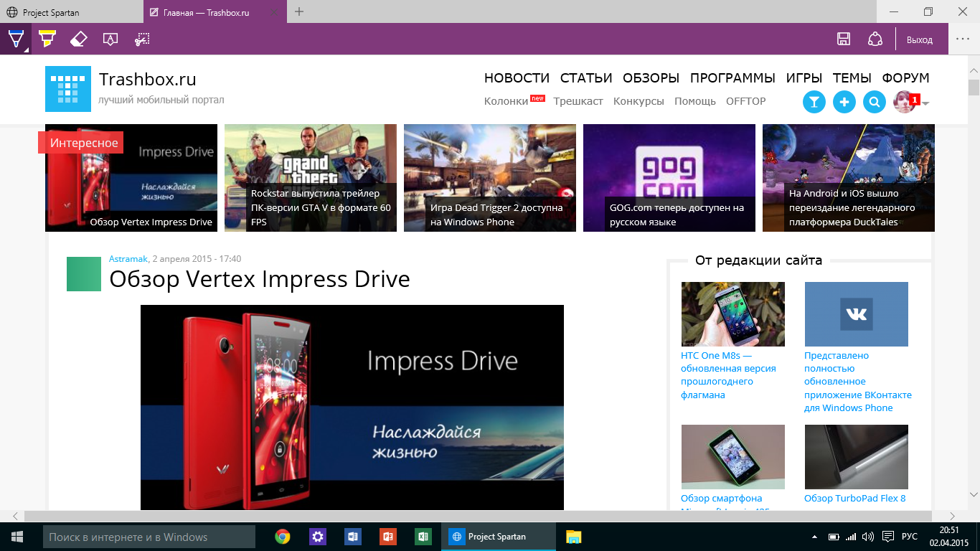Open the Windows Start menu
The height and width of the screenshot is (551, 980).
click(17, 537)
